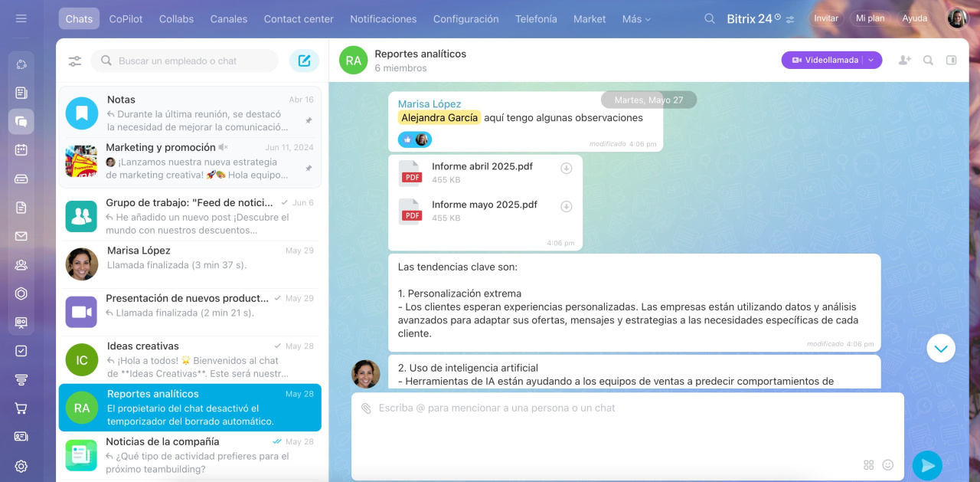The width and height of the screenshot is (980, 482).
Task: Click the Mi plan button
Action: tap(870, 18)
